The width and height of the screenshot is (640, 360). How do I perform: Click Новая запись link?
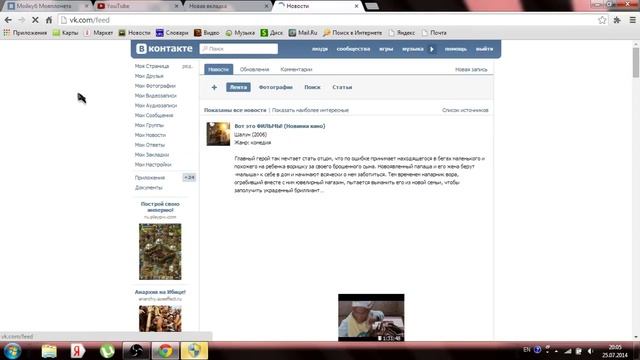471,69
